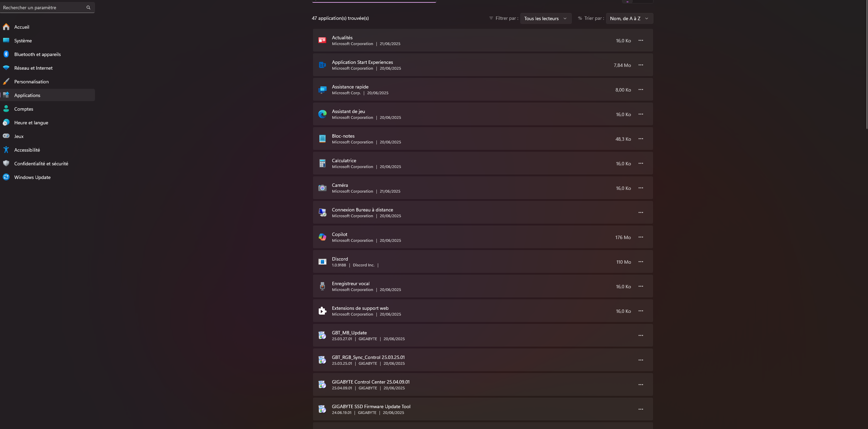
Task: Open more options for Application Start Experiences
Action: (640, 65)
